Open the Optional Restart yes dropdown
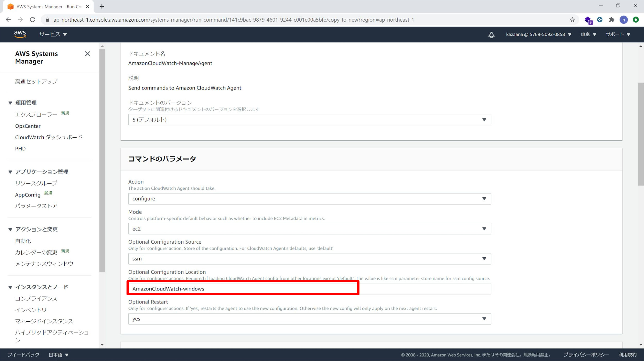Image resolution: width=644 pixels, height=361 pixels. point(309,319)
